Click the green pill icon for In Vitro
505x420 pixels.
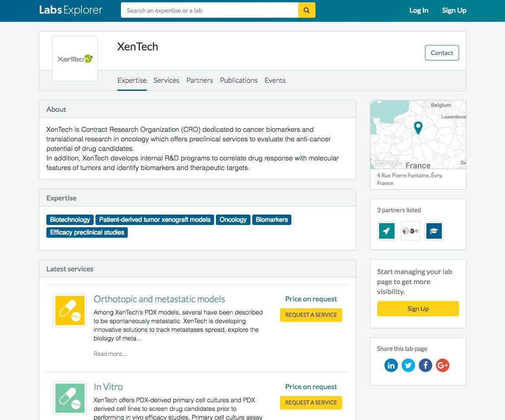pyautogui.click(x=70, y=398)
